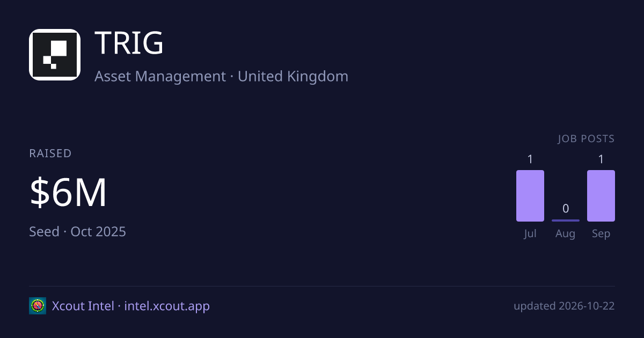Click the Aug axis label
This screenshot has height=338, width=644.
coord(566,234)
